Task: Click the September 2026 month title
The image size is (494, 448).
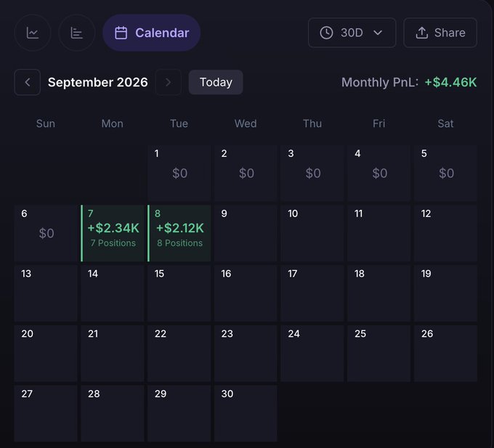Action: tap(97, 82)
